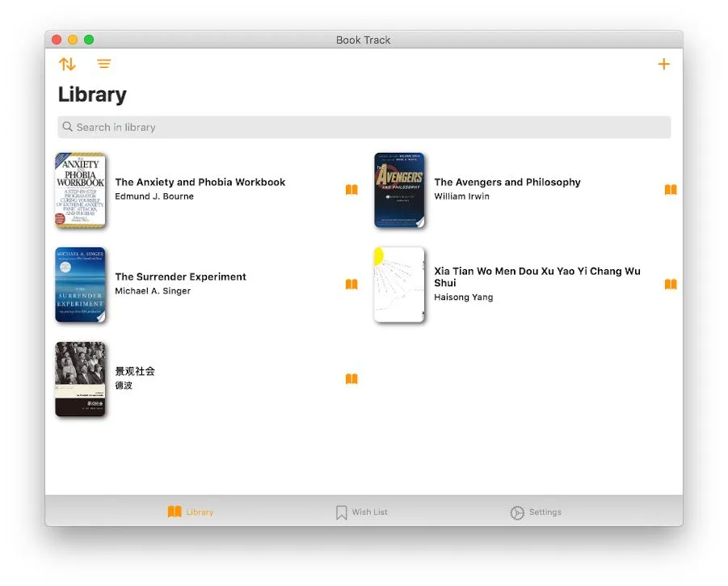Switch to the Wish List tab label
This screenshot has width=728, height=586.
pyautogui.click(x=369, y=512)
